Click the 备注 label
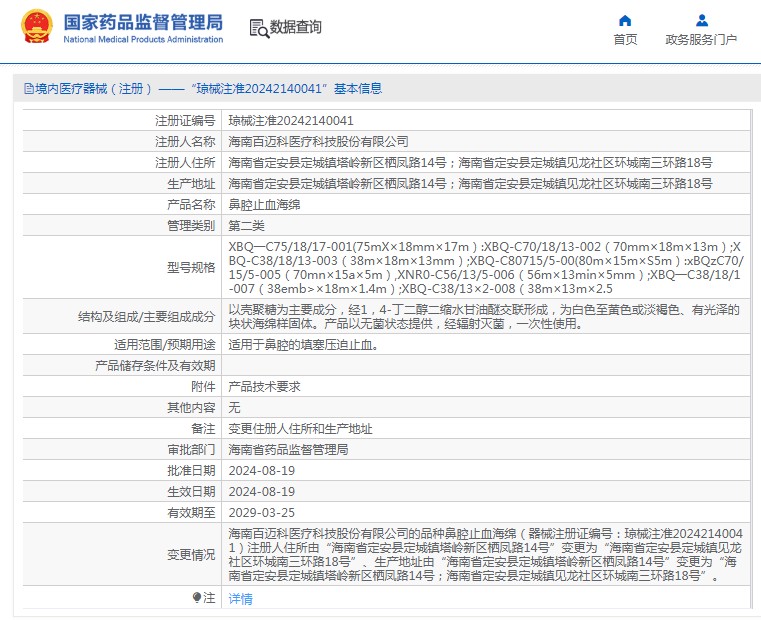Screen dimensions: 761x620 click(x=203, y=429)
